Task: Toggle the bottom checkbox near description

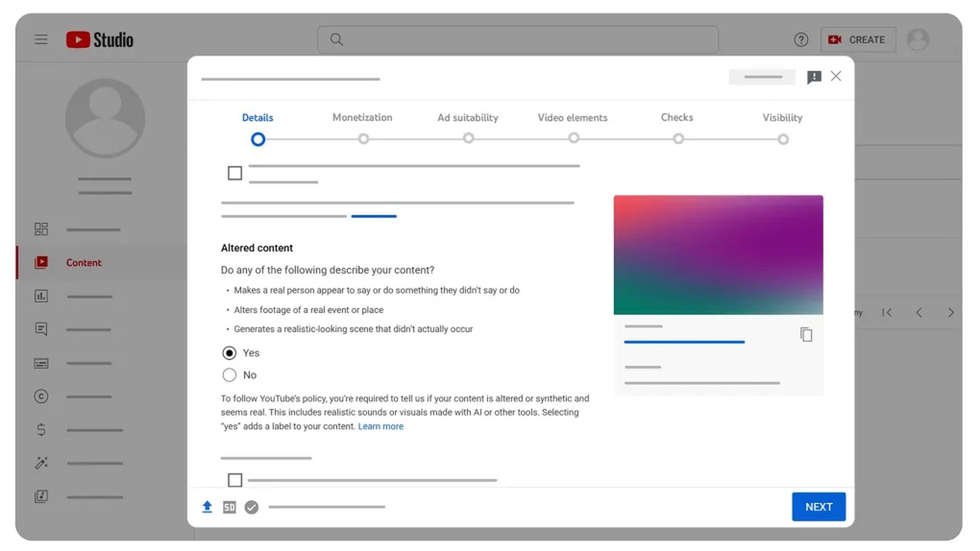Action: pyautogui.click(x=234, y=481)
